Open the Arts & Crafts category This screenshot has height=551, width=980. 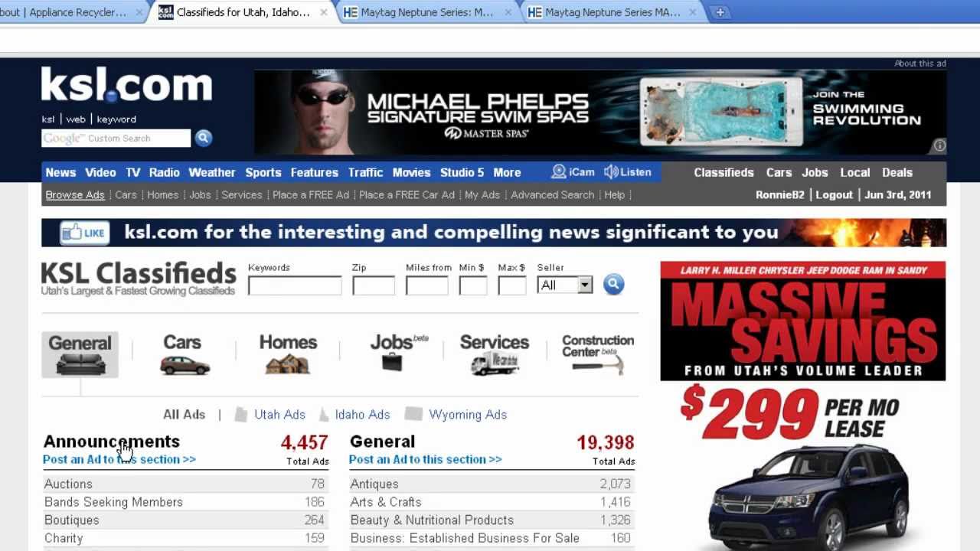(x=492, y=502)
